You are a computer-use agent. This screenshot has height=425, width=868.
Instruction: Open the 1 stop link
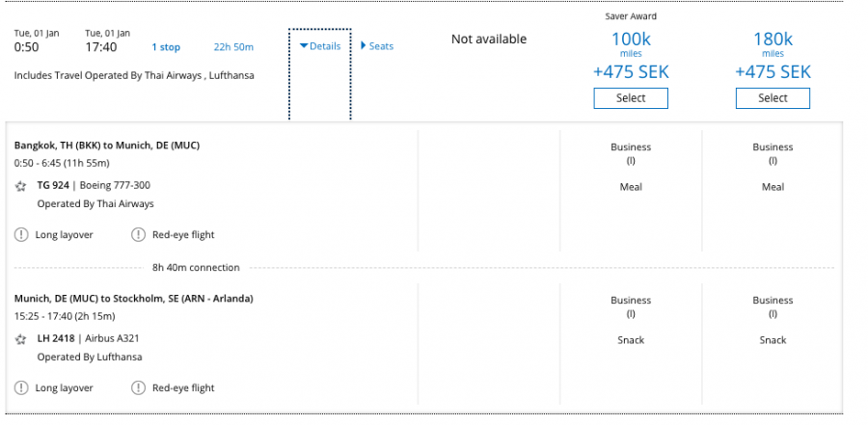tap(166, 47)
